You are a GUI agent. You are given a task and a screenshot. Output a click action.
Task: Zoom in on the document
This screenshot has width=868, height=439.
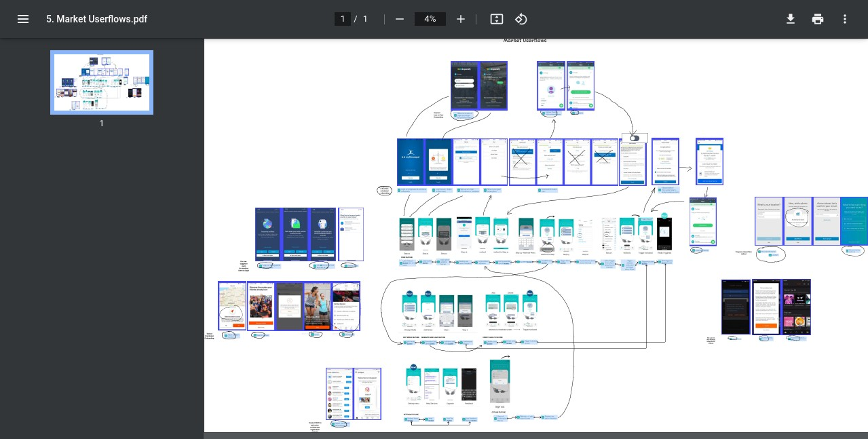pyautogui.click(x=461, y=19)
